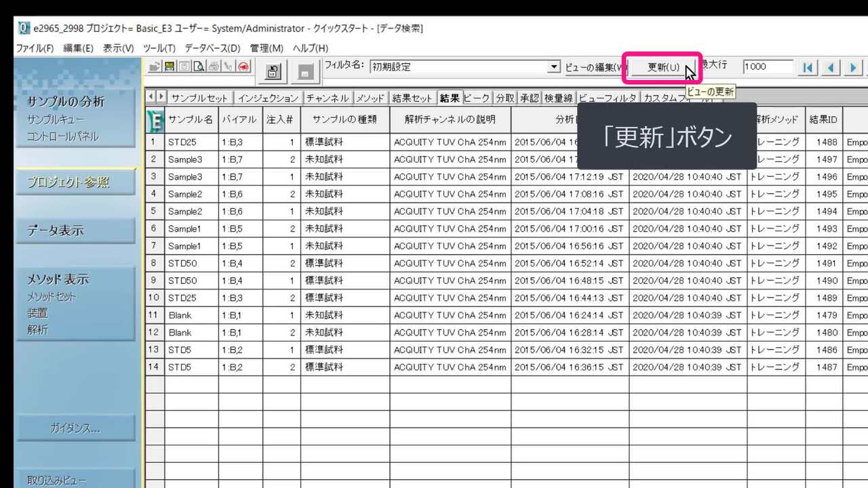This screenshot has height=488, width=868.
Task: Click Sample3 cell in row 2
Action: pos(191,160)
